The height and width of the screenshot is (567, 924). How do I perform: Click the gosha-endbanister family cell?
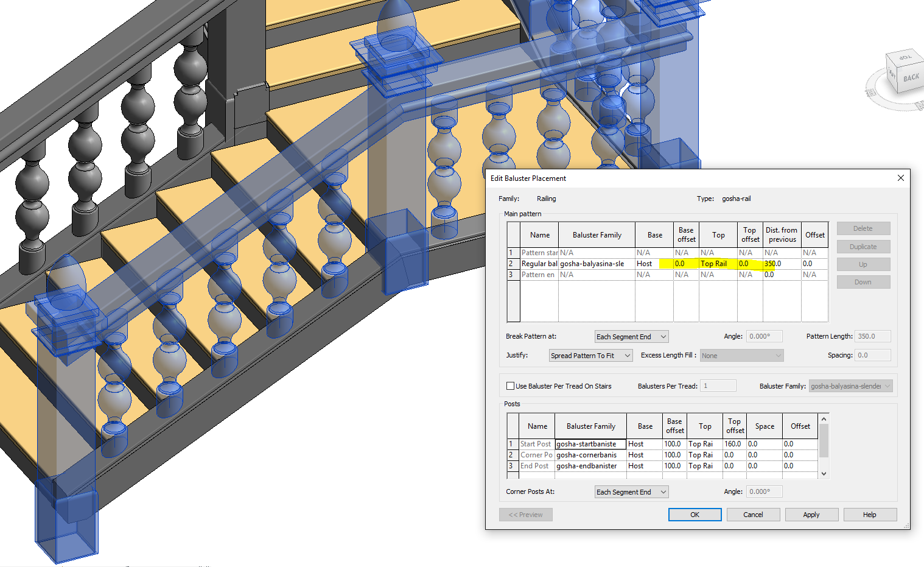click(x=590, y=466)
